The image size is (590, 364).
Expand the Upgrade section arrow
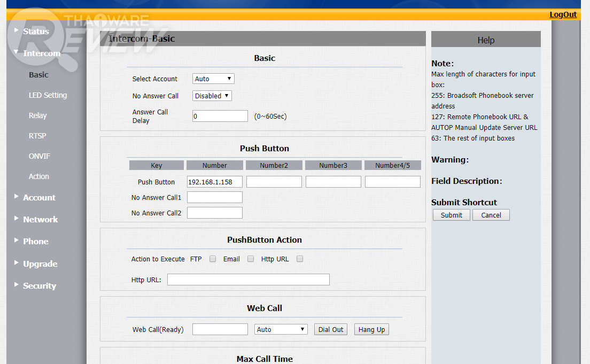click(x=16, y=263)
